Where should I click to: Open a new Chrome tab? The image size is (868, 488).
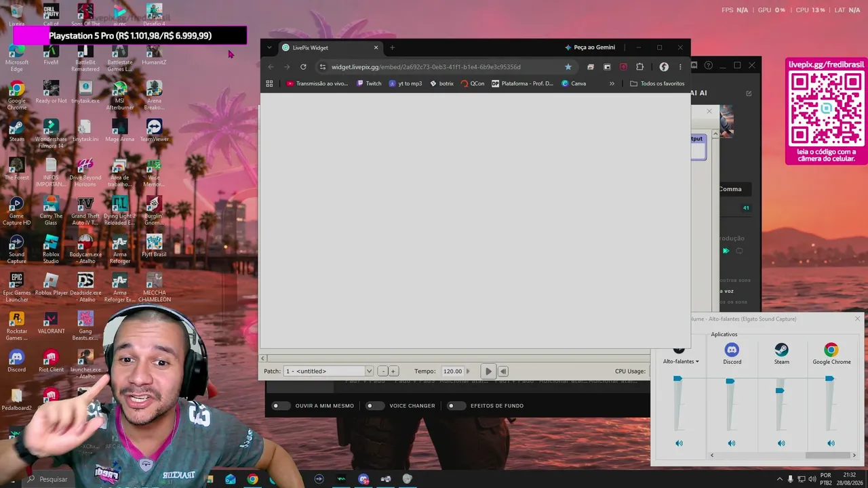(x=392, y=47)
